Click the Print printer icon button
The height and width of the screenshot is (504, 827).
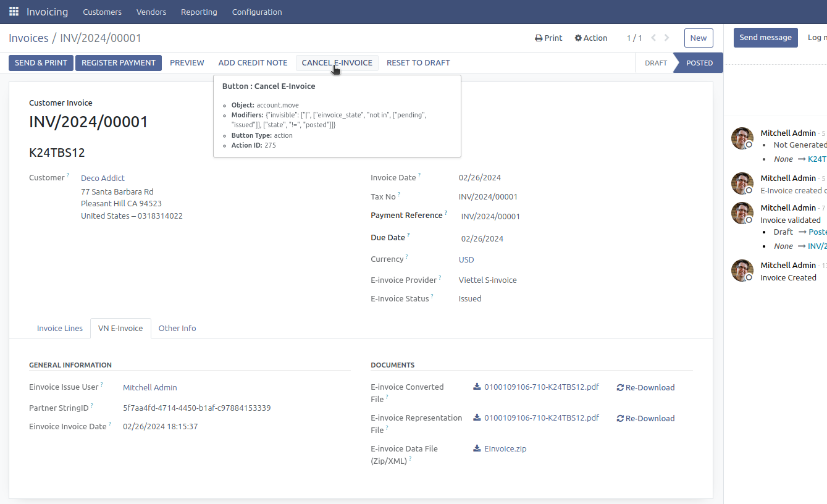pyautogui.click(x=548, y=38)
